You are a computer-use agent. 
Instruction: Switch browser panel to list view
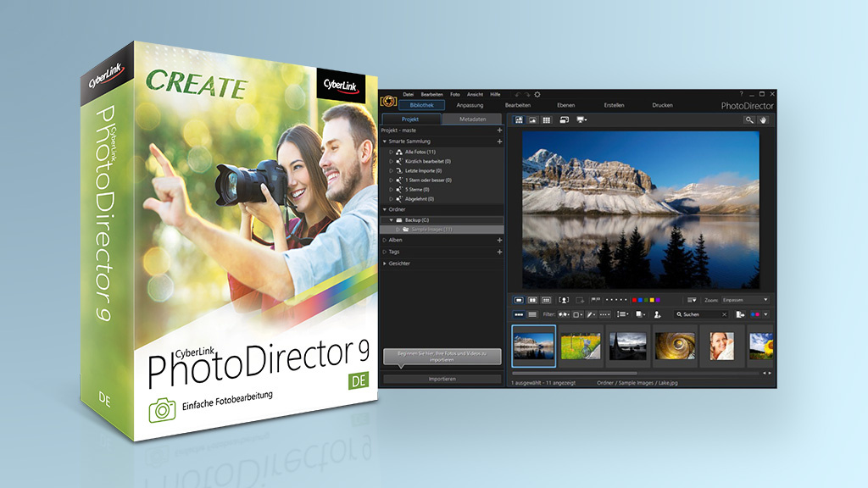(532, 314)
